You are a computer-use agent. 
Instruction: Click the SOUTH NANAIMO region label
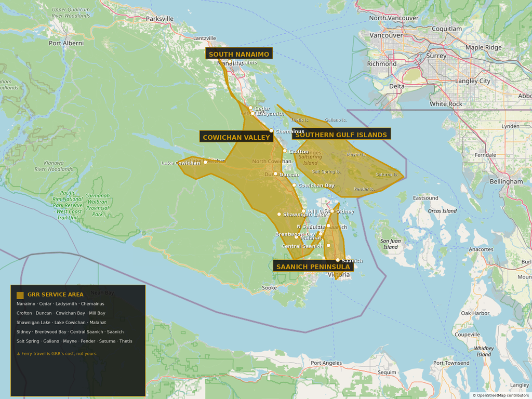(x=239, y=54)
